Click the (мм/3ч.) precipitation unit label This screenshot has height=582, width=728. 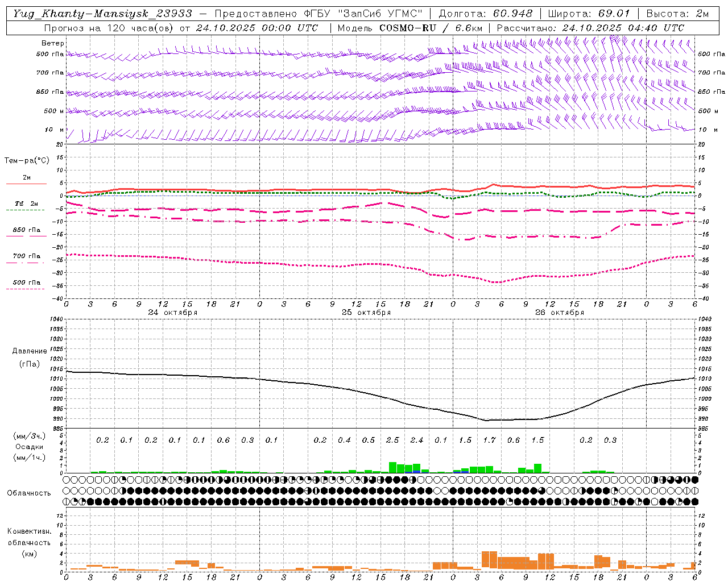(x=30, y=436)
